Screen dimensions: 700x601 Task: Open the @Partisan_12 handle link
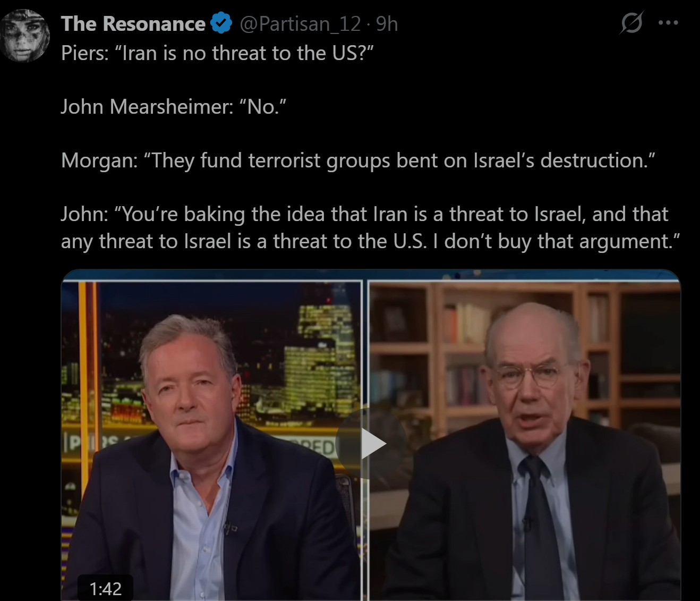tap(300, 24)
